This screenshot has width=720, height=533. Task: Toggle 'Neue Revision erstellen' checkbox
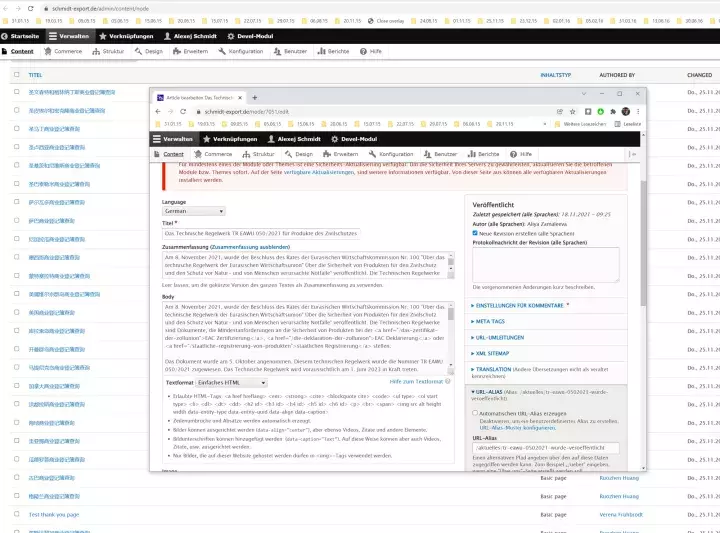click(x=477, y=233)
